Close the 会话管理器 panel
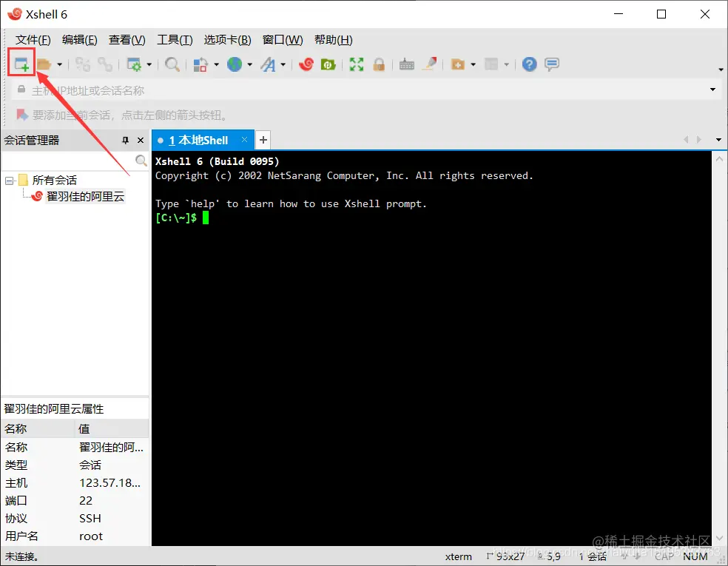728x566 pixels. pyautogui.click(x=141, y=141)
